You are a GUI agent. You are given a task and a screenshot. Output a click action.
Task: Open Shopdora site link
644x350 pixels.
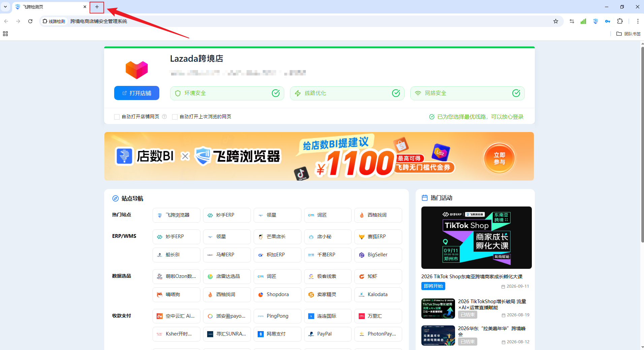pos(278,295)
